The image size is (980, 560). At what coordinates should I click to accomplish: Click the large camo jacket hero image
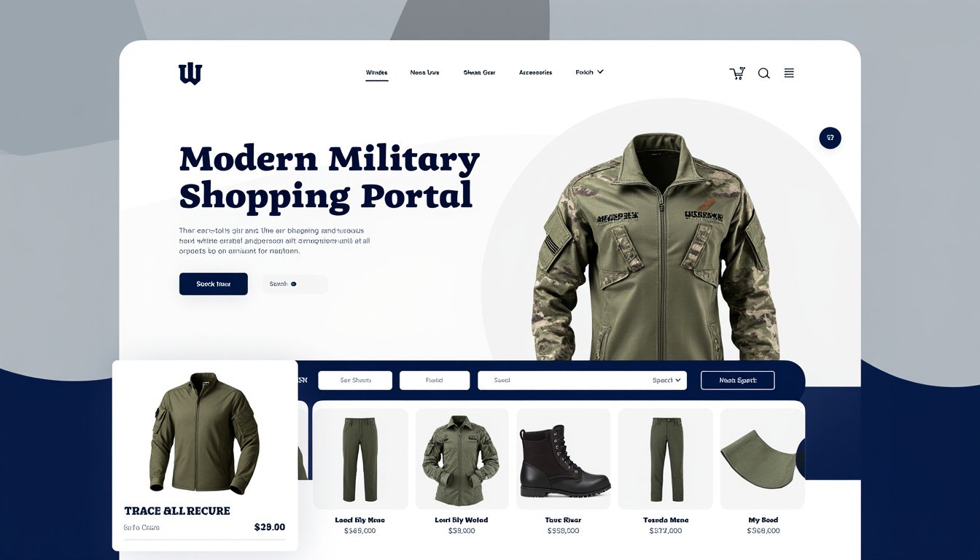pos(655,246)
